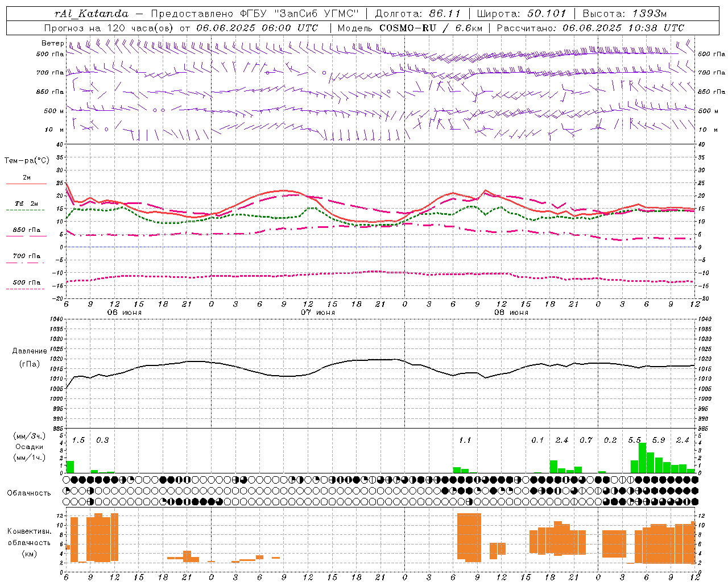
Task: Select the Прогноз на 120 часа(ов) text
Action: click(x=109, y=28)
